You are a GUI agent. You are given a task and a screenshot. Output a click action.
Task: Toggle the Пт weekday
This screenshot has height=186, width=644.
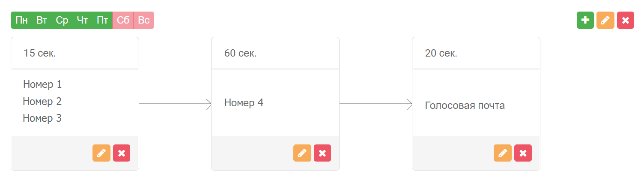point(102,20)
